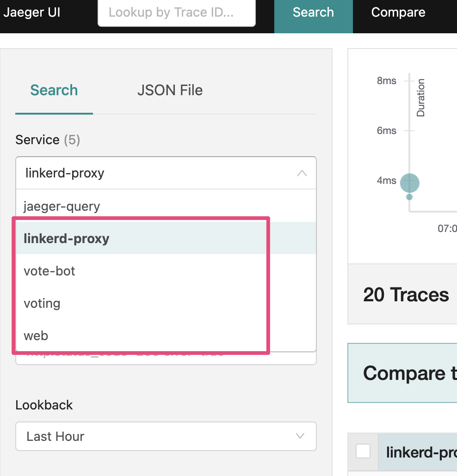Collapse the Service dropdown showing linkerd-proxy
Image resolution: width=457 pixels, height=476 pixels.
pyautogui.click(x=166, y=173)
